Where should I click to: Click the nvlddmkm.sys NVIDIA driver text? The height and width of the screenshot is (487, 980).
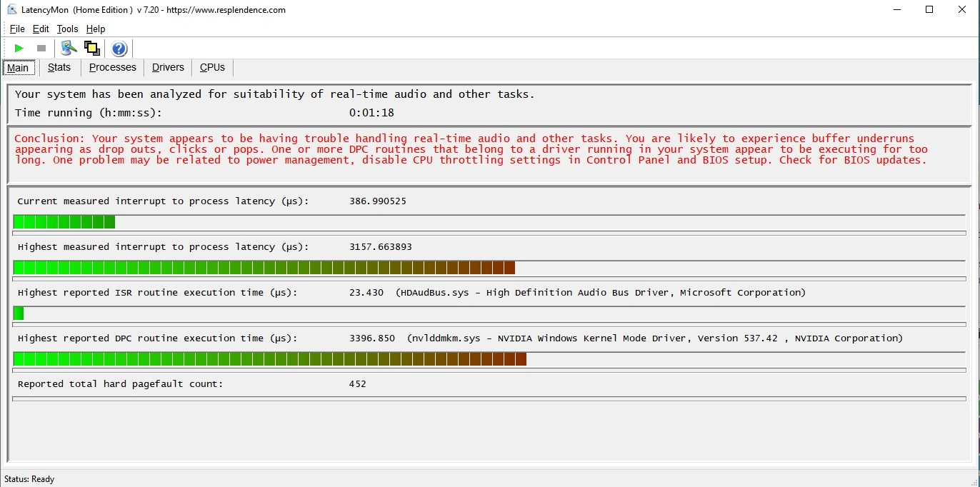tap(655, 338)
